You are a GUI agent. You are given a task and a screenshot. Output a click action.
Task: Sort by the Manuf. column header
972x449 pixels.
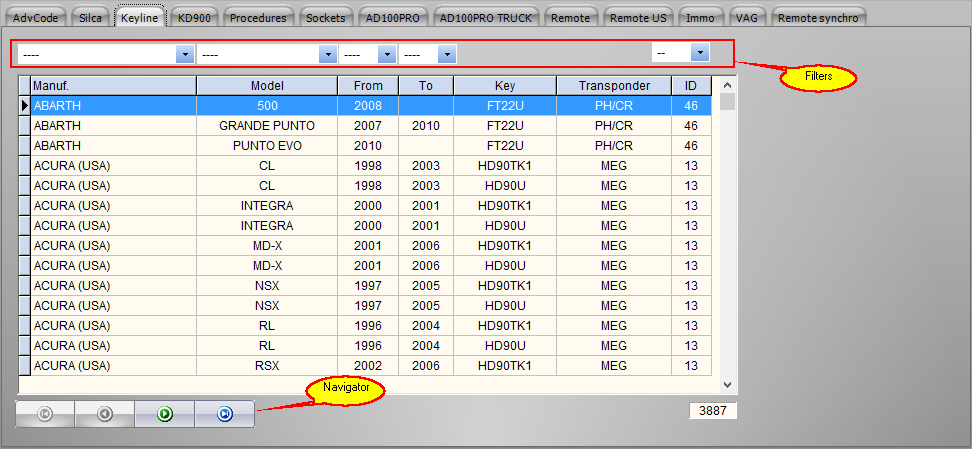[113, 86]
